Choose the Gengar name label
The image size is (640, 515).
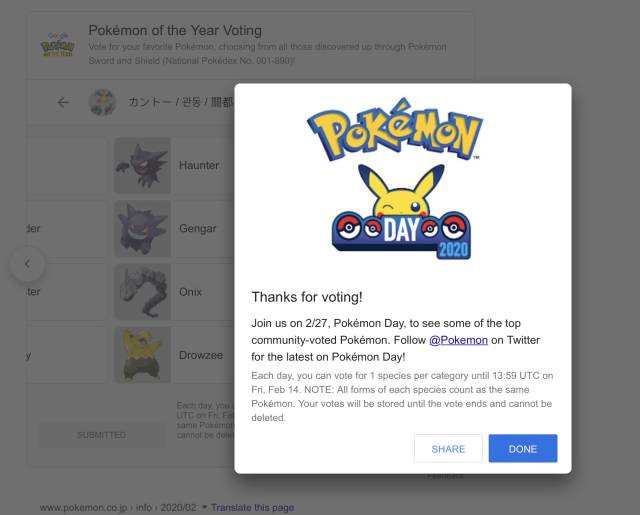click(197, 229)
